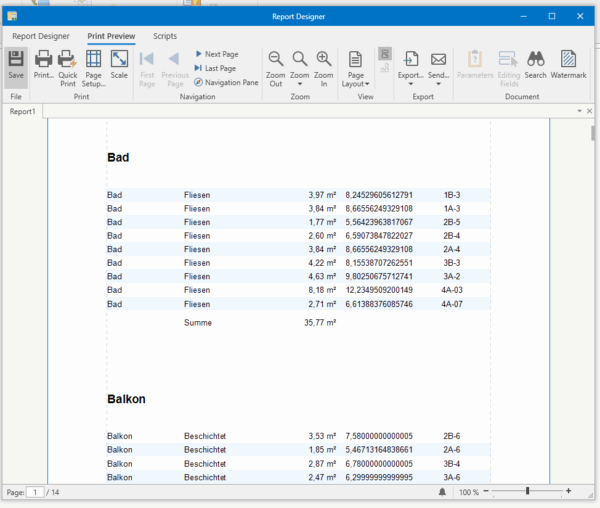Click area value 1,77 m²
Viewport: 600px width, 508px height.
click(322, 222)
